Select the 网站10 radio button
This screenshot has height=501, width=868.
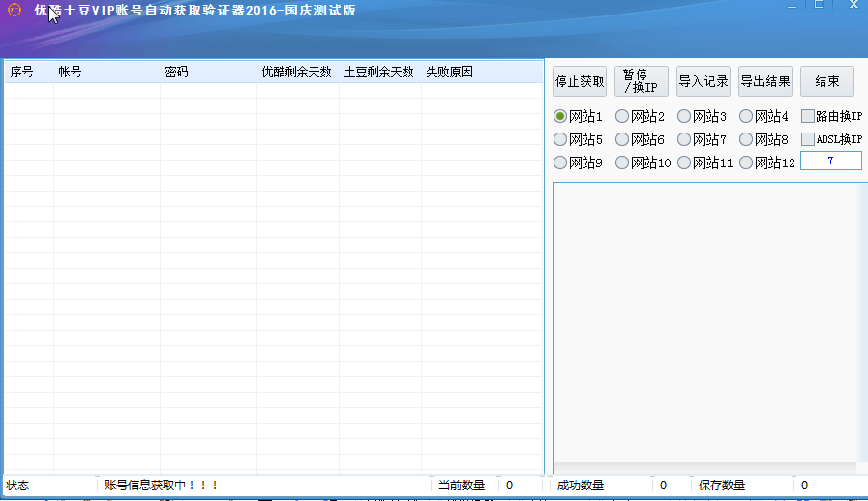click(x=622, y=162)
